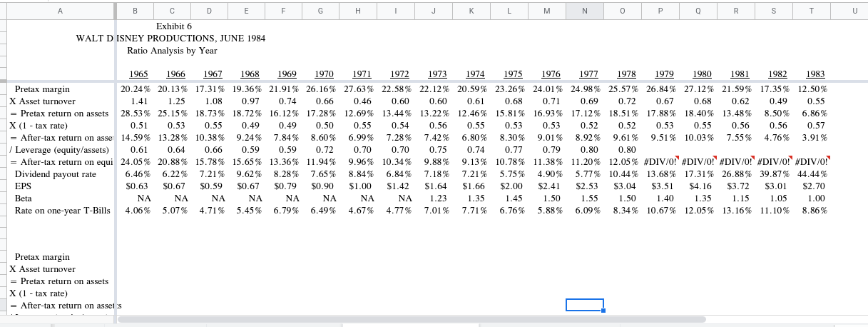The height and width of the screenshot is (327, 868).
Task: Select the 1971 year header cell
Action: tap(361, 76)
